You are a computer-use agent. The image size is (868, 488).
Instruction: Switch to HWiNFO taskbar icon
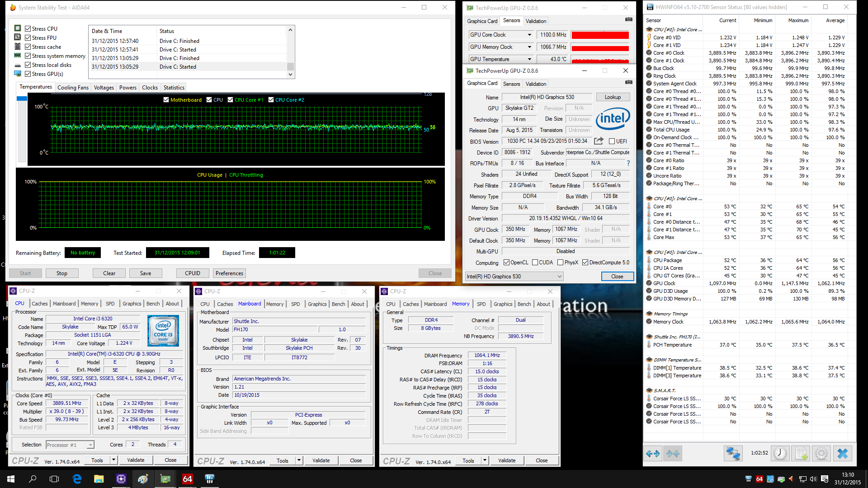coord(209,479)
